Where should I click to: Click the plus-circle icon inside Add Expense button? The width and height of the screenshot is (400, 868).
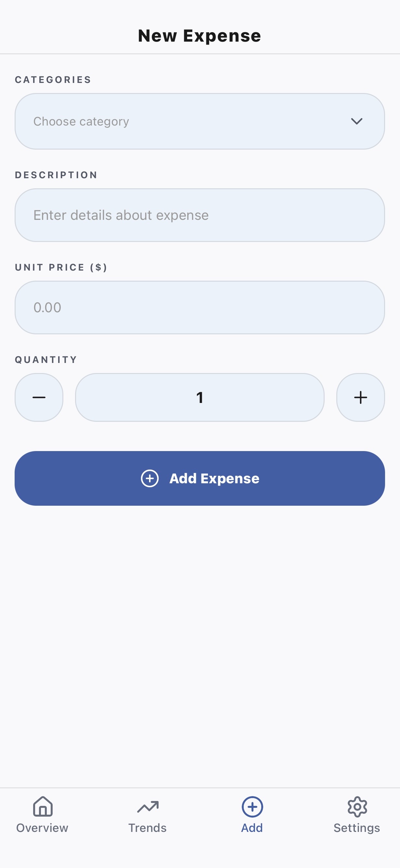click(x=150, y=478)
